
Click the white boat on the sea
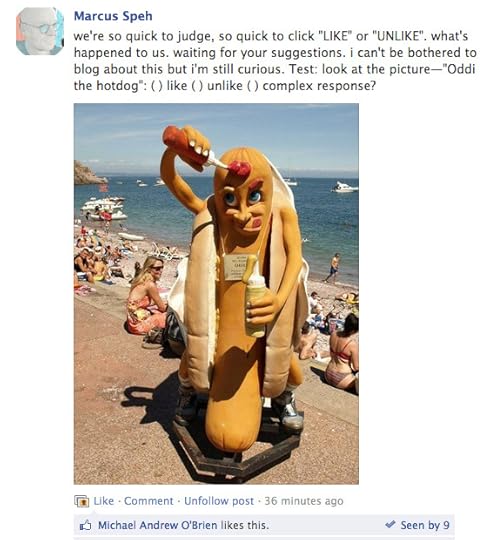click(x=344, y=187)
